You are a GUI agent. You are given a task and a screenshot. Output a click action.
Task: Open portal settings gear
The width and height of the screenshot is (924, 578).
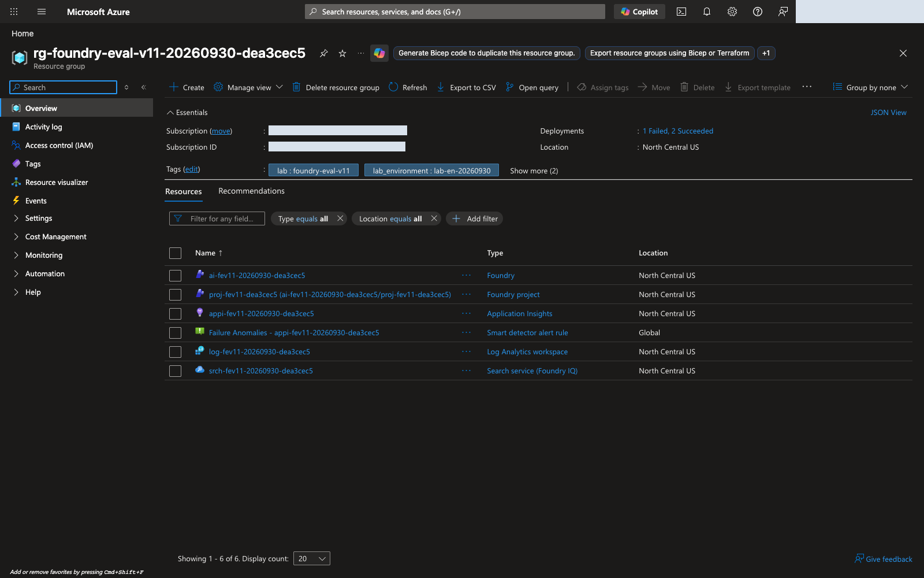click(x=732, y=12)
